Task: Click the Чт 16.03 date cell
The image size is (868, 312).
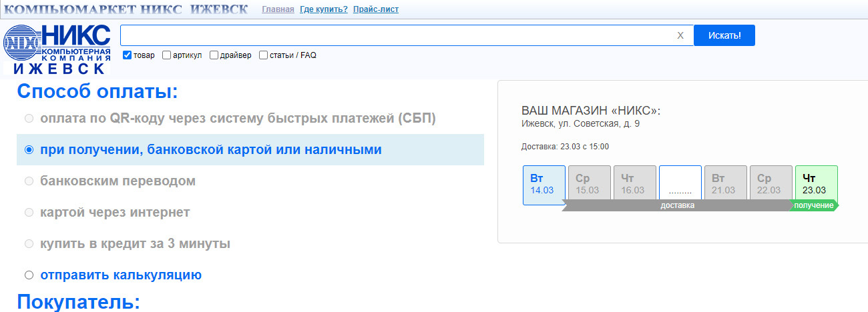Action: pyautogui.click(x=635, y=184)
